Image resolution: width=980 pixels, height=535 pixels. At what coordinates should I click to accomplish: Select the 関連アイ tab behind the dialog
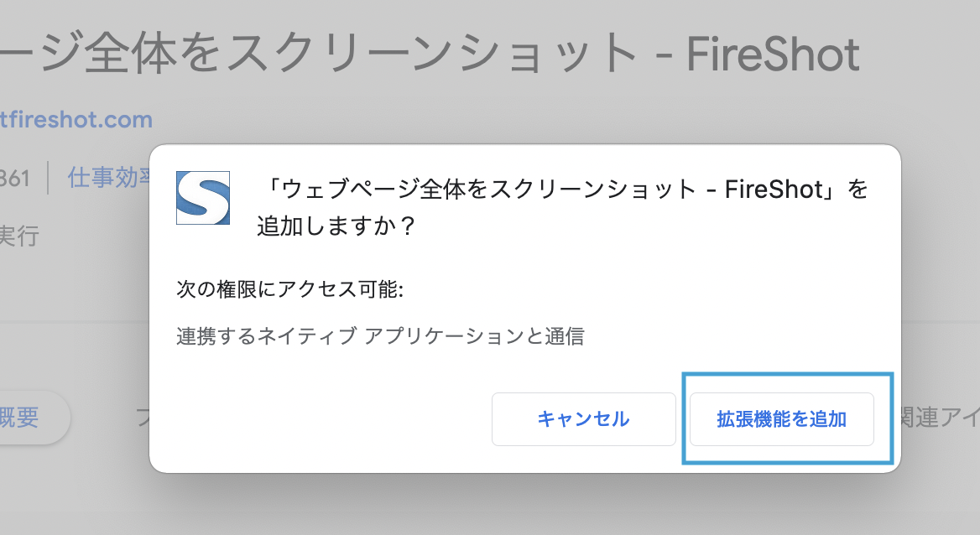click(937, 417)
